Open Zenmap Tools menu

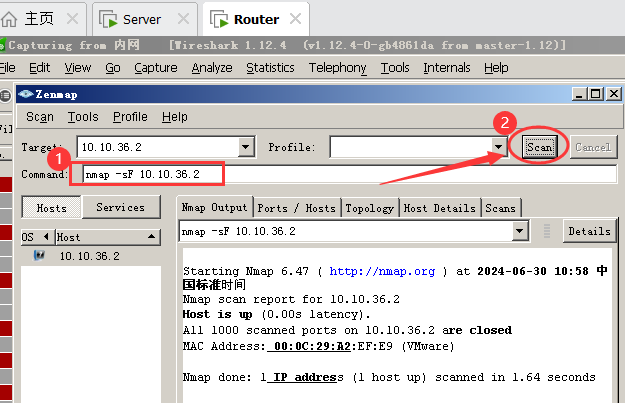coord(83,117)
